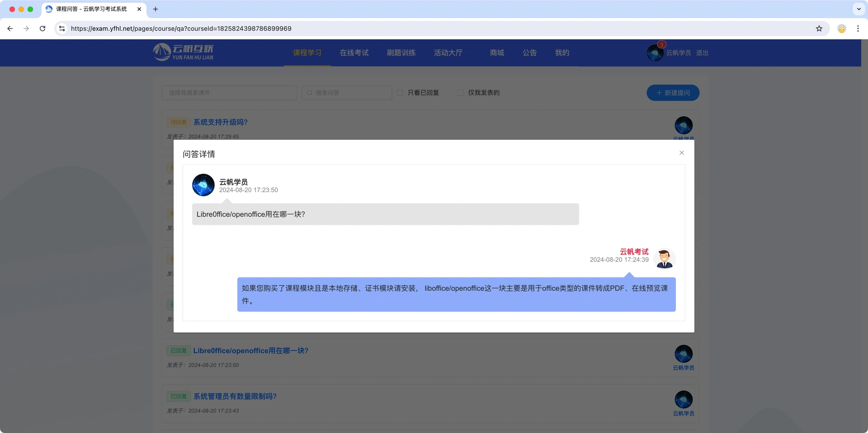Open the 我的 menu
This screenshot has height=433, width=868.
562,53
